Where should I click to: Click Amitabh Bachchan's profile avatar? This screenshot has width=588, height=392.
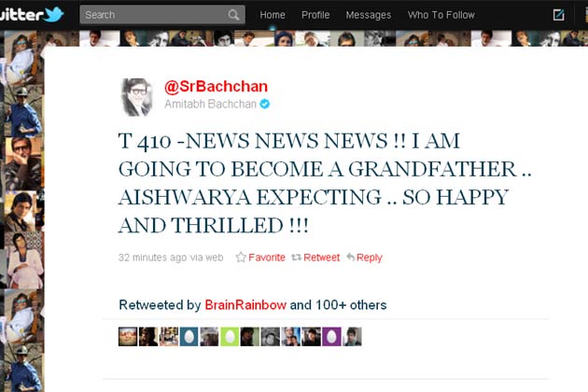(137, 97)
